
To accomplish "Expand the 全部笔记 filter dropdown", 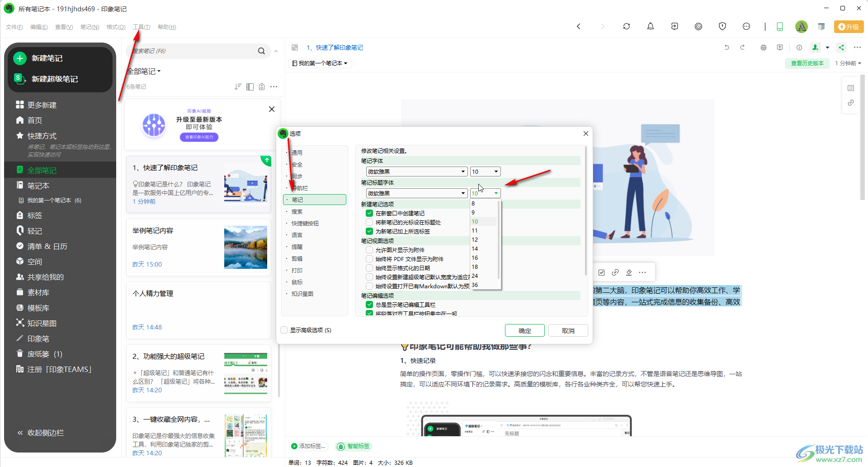I will 144,71.
